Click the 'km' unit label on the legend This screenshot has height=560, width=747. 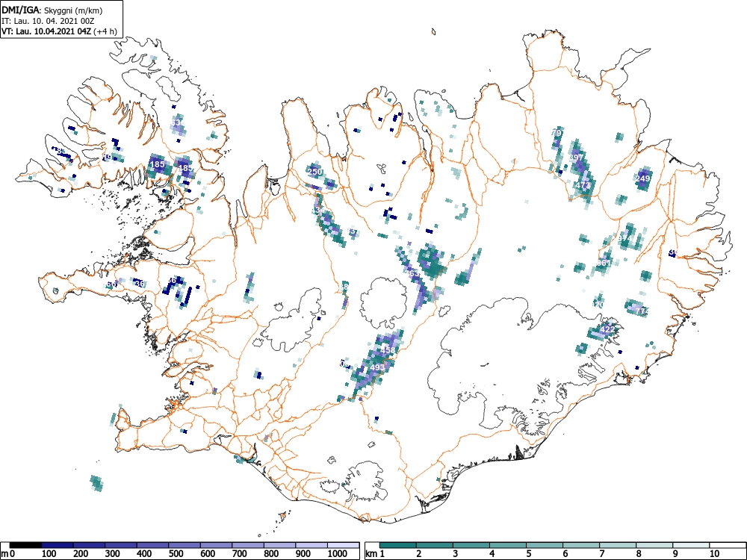pos(371,554)
